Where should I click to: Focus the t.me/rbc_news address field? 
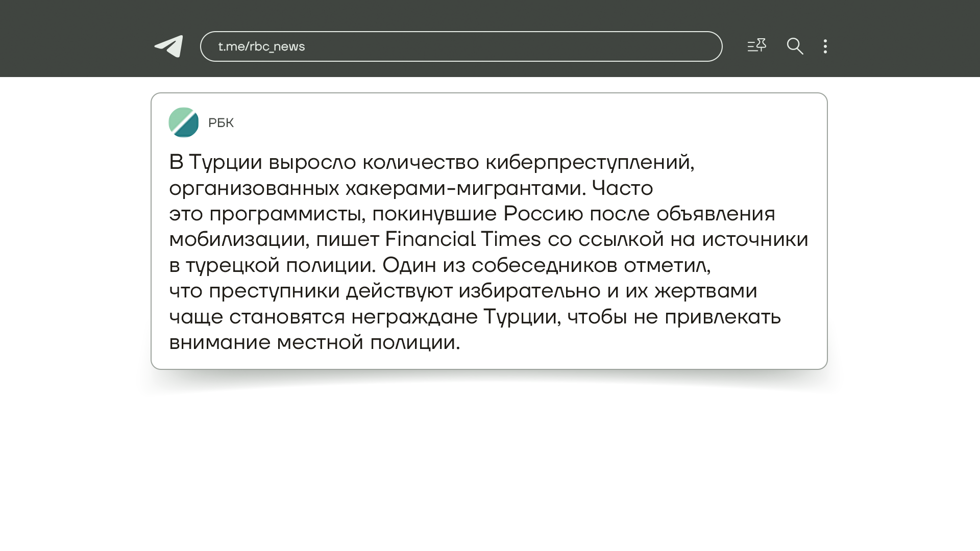click(x=461, y=46)
